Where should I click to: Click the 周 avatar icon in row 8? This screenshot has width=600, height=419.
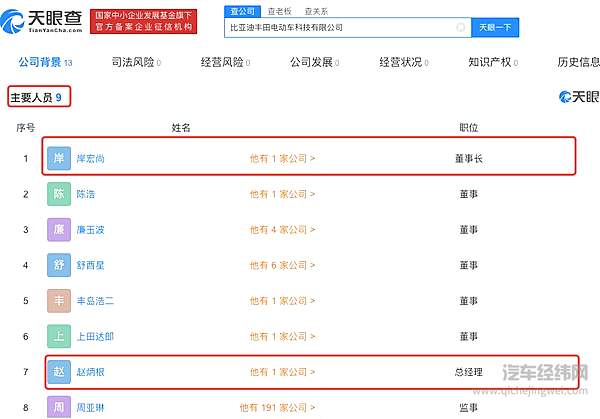click(59, 407)
